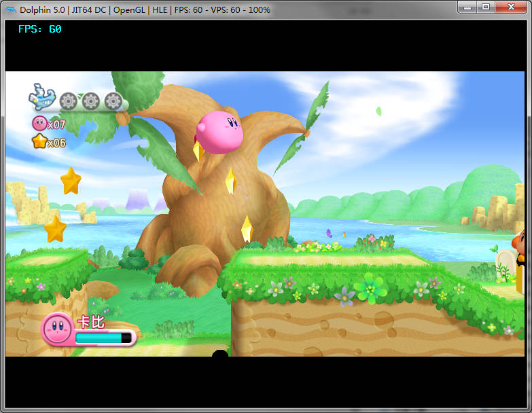Viewport: 532px width, 413px height.
Task: Click the yellow crystal near the tree base
Action: 247,229
